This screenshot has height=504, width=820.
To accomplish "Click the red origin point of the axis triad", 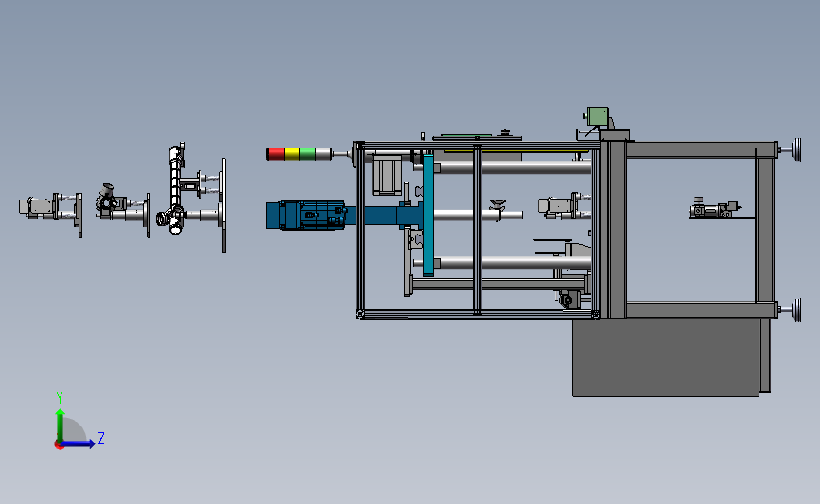I will (59, 445).
